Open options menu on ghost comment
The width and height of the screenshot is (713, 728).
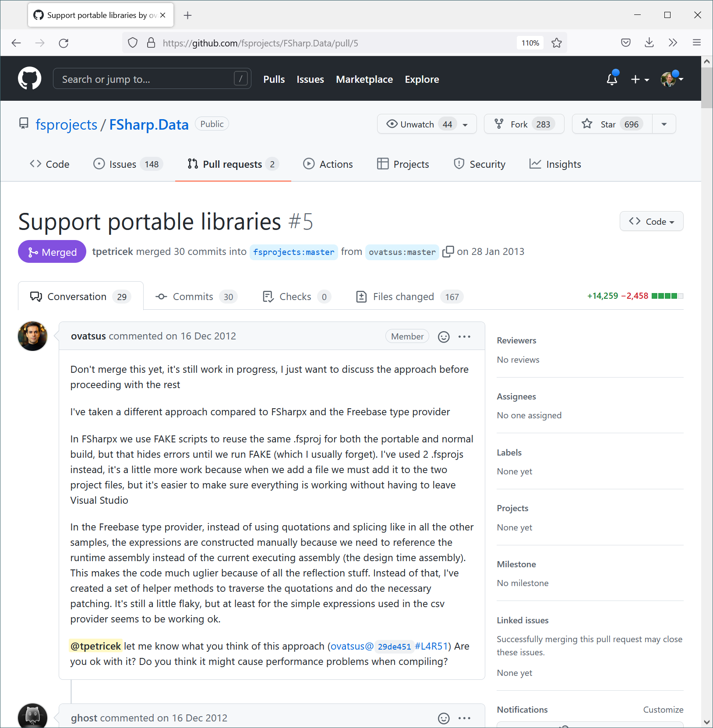(x=464, y=718)
